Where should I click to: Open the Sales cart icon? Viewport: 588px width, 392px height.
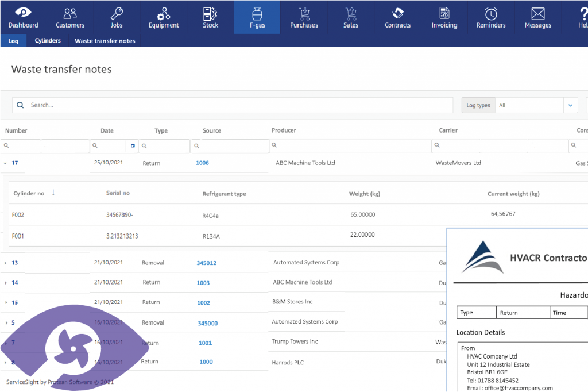pos(351,14)
